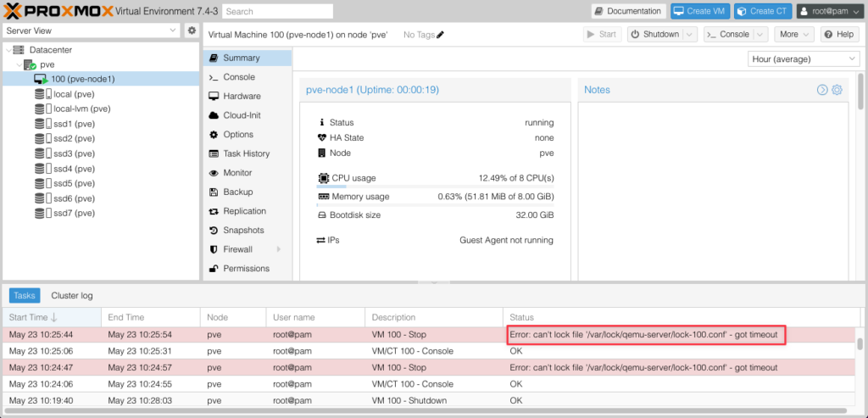
Task: Open the Task History section label
Action: click(247, 154)
